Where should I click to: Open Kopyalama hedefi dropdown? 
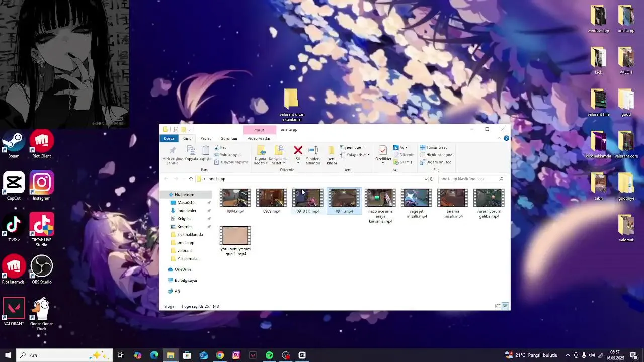tap(278, 155)
